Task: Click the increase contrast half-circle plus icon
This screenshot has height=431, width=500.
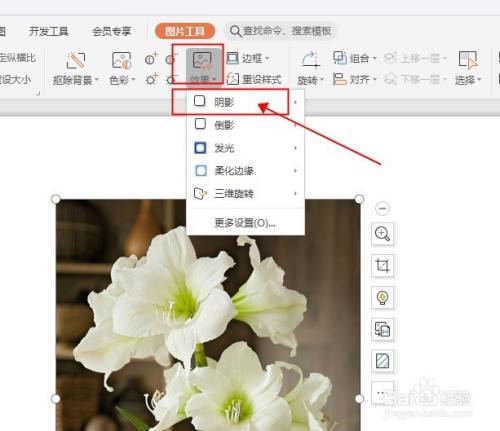Action: click(151, 59)
